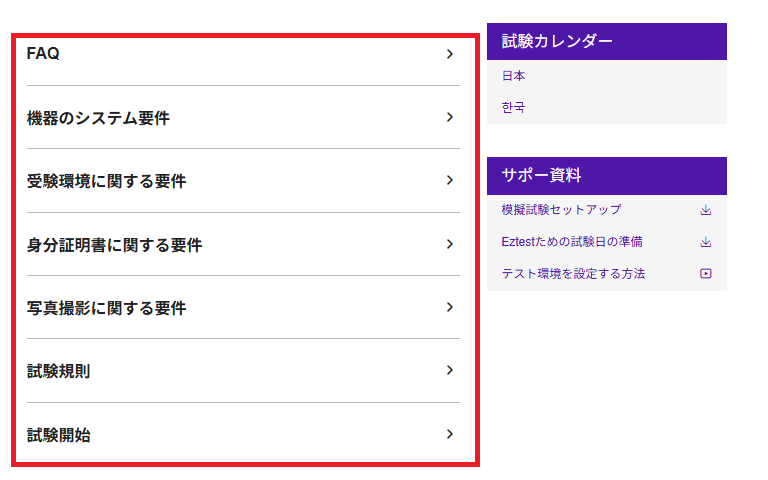Expand 受験環境に関する要件 section

(x=106, y=181)
